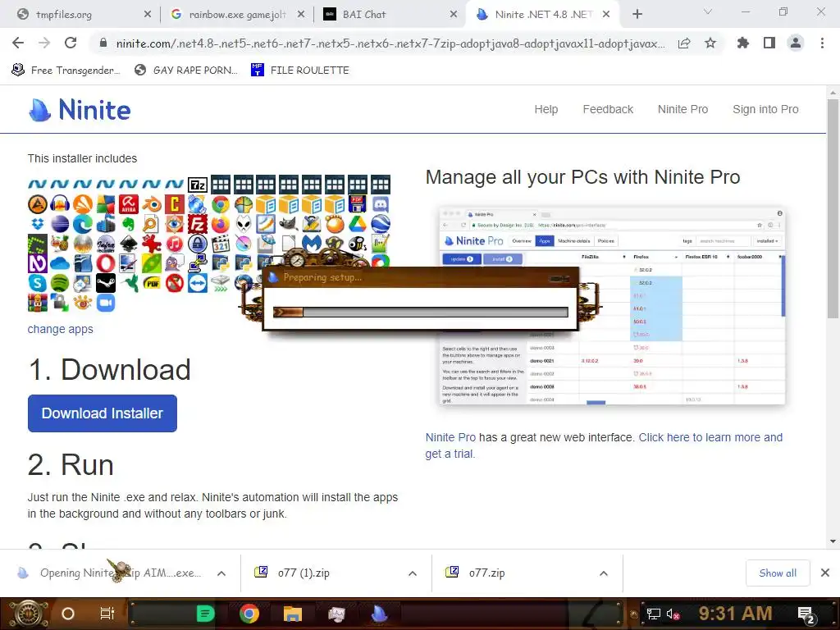Open the Chrome profile avatar
This screenshot has height=630, width=840.
tap(796, 43)
